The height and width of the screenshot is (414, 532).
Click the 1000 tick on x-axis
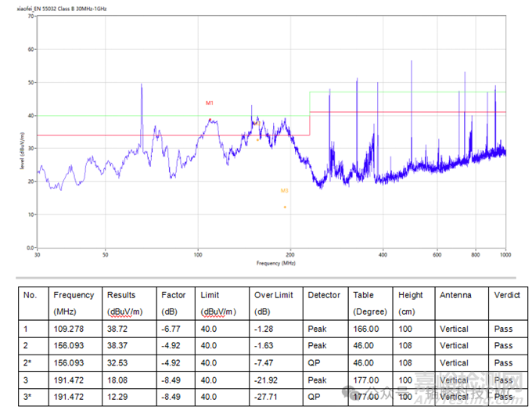point(505,254)
